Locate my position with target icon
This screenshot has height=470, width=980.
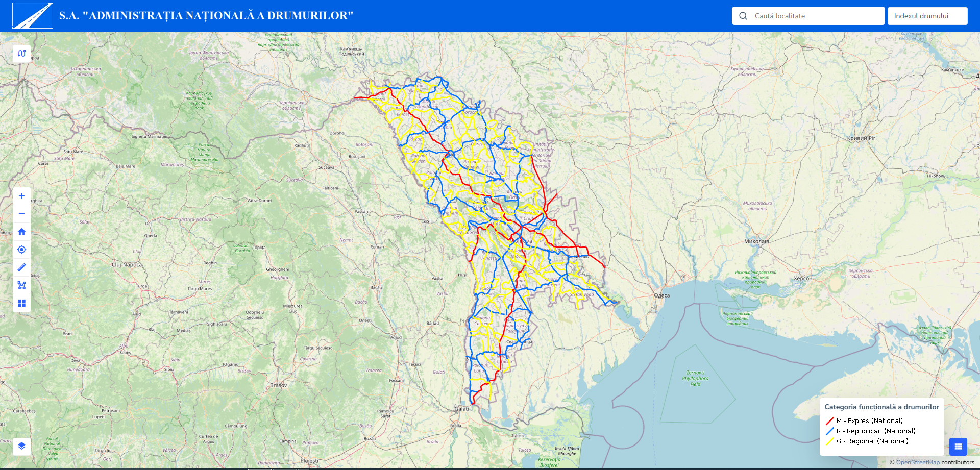(21, 250)
